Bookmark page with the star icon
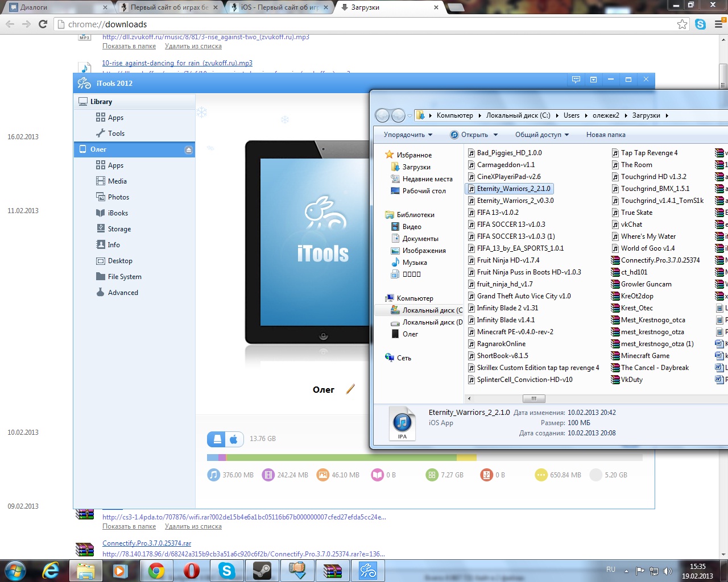This screenshot has height=582, width=728. pyautogui.click(x=682, y=24)
